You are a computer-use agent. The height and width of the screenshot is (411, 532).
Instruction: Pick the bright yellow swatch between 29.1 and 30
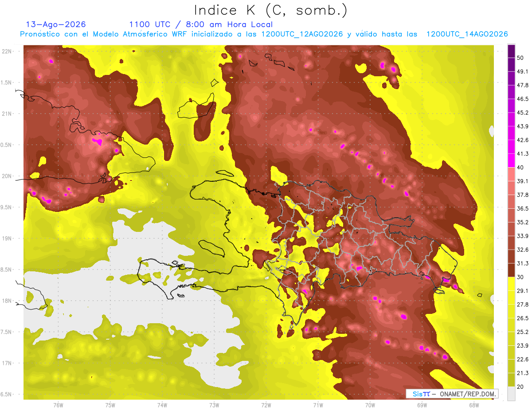tap(511, 284)
